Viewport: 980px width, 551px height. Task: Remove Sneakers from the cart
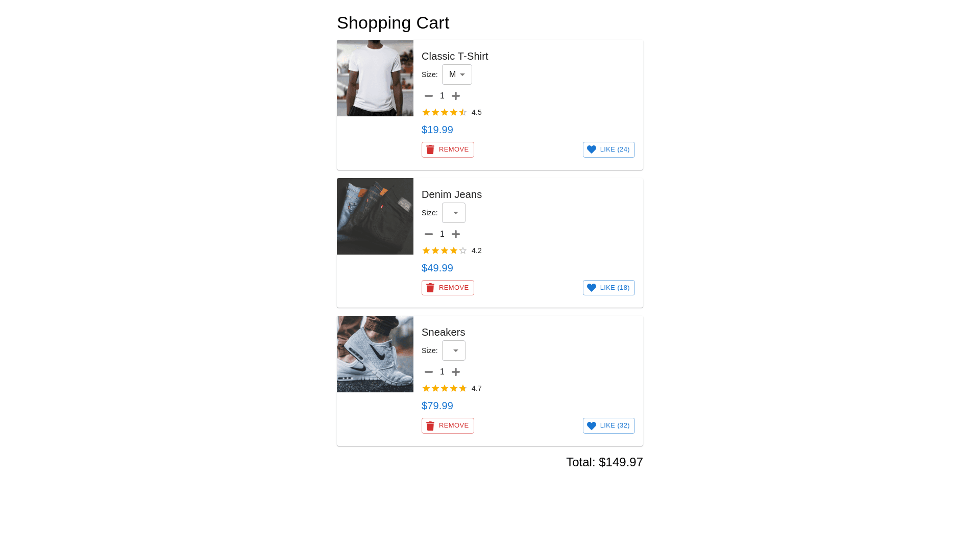coord(448,426)
